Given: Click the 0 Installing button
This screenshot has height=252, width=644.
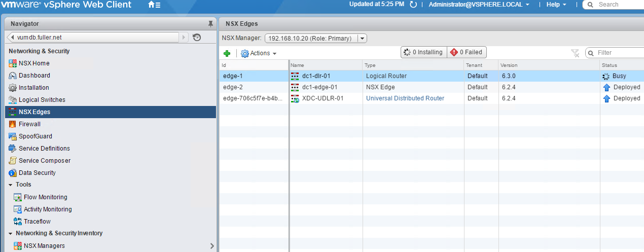Looking at the screenshot, I should (423, 52).
